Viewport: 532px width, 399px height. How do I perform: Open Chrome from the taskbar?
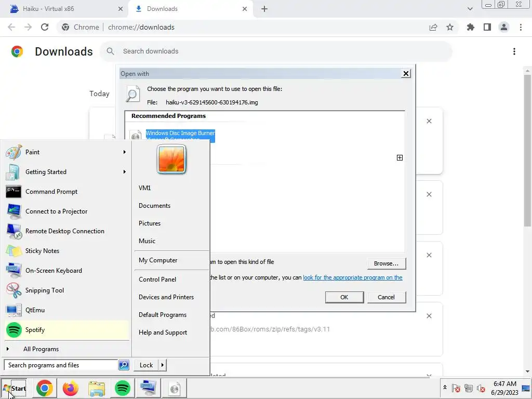45,388
